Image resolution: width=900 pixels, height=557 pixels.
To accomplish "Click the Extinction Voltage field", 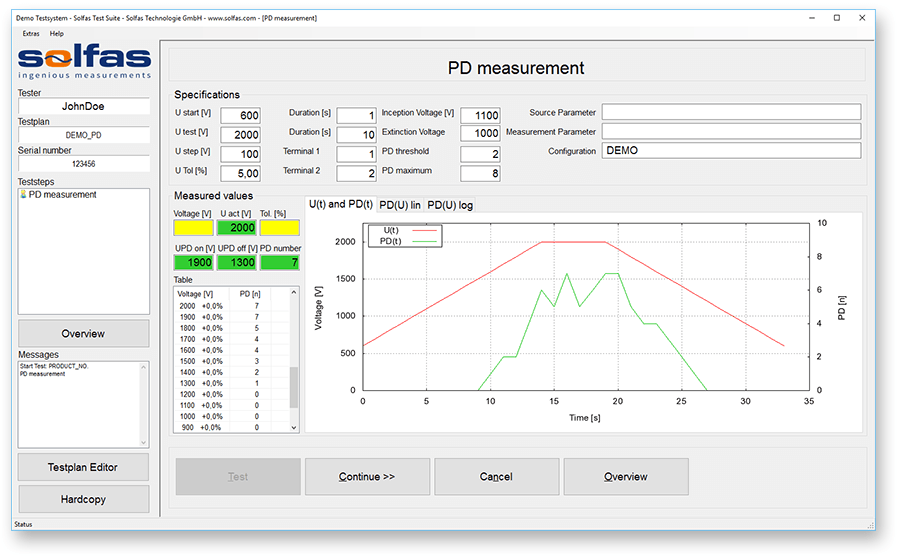I will click(x=480, y=134).
